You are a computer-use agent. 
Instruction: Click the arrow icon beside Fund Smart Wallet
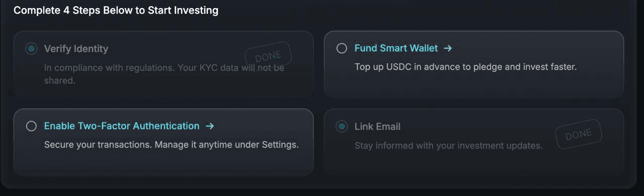pyautogui.click(x=448, y=48)
